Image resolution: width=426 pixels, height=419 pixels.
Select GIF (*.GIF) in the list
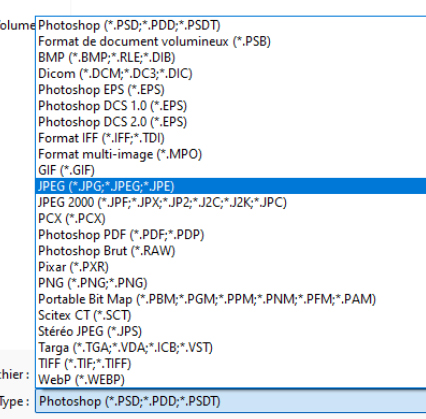[231, 170]
